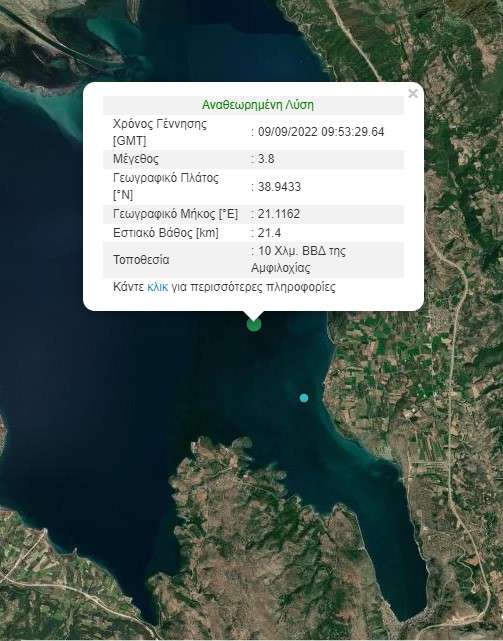Click the focal depth value 21.4
Viewport: 503px width, 641px height.
point(269,233)
